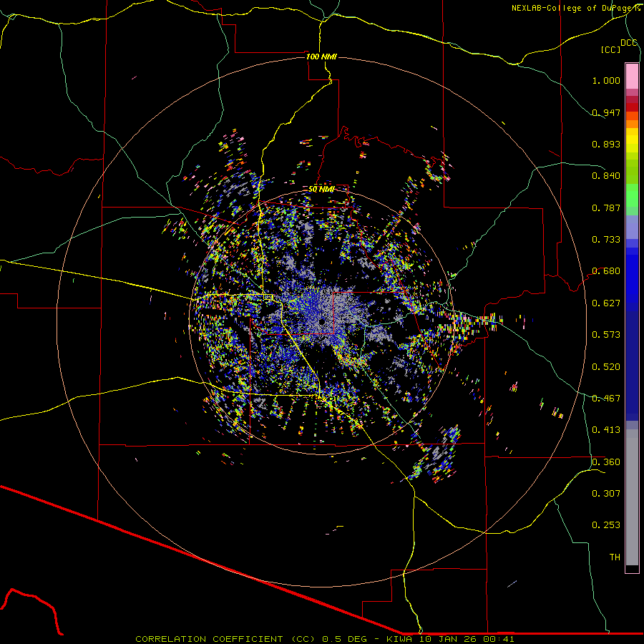
Task: Select the 0.573 scale value
Action: (606, 335)
